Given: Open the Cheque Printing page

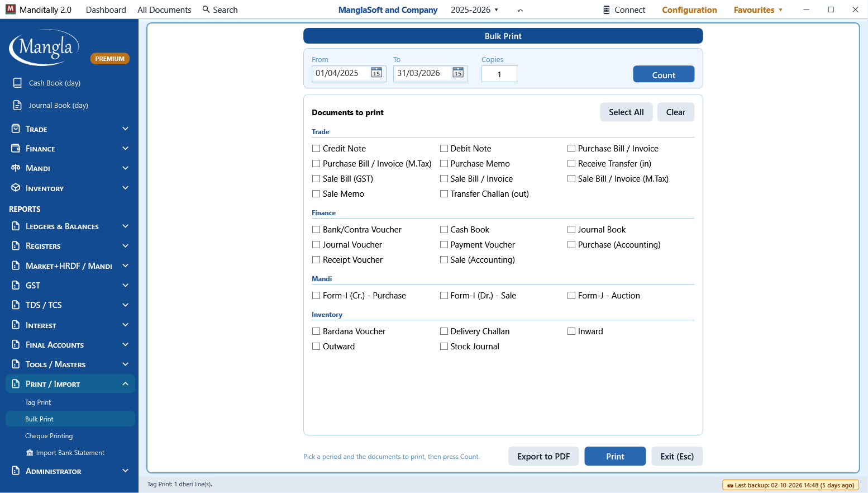Looking at the screenshot, I should [x=49, y=436].
